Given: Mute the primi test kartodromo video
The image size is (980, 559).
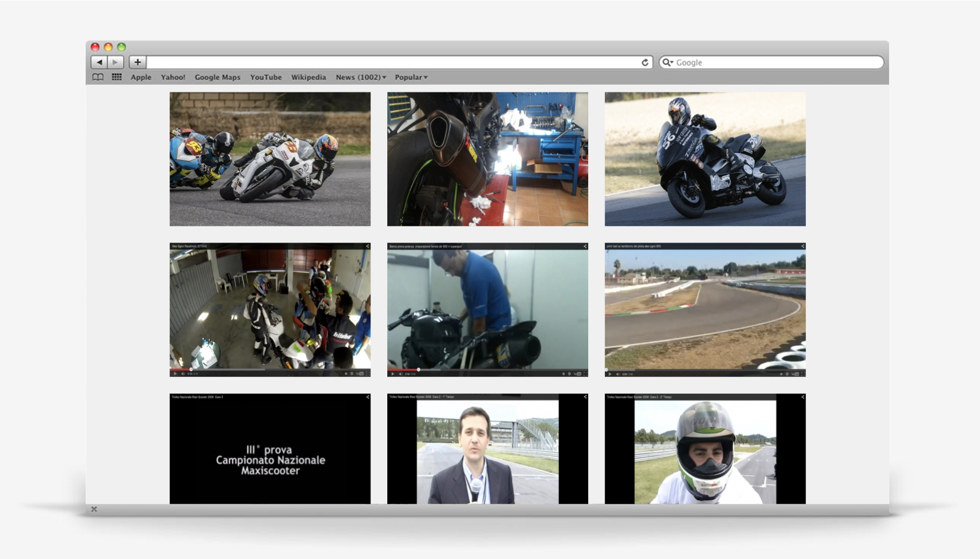Looking at the screenshot, I should click(x=618, y=374).
